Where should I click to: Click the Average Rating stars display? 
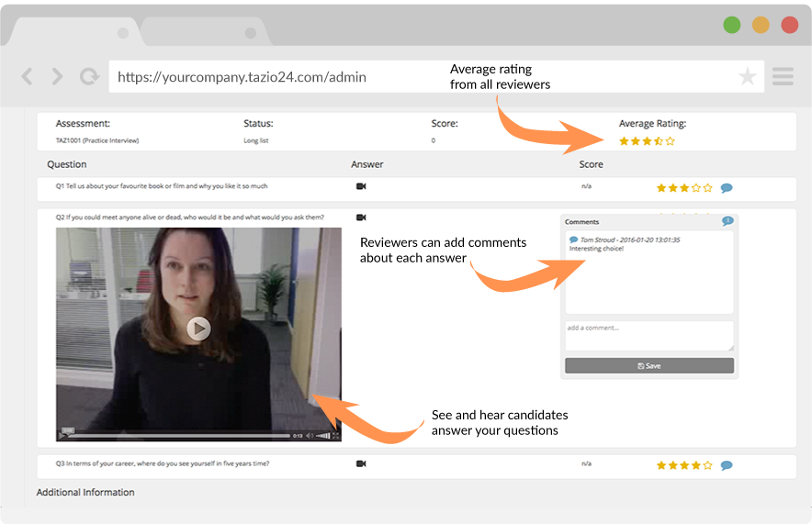[647, 141]
